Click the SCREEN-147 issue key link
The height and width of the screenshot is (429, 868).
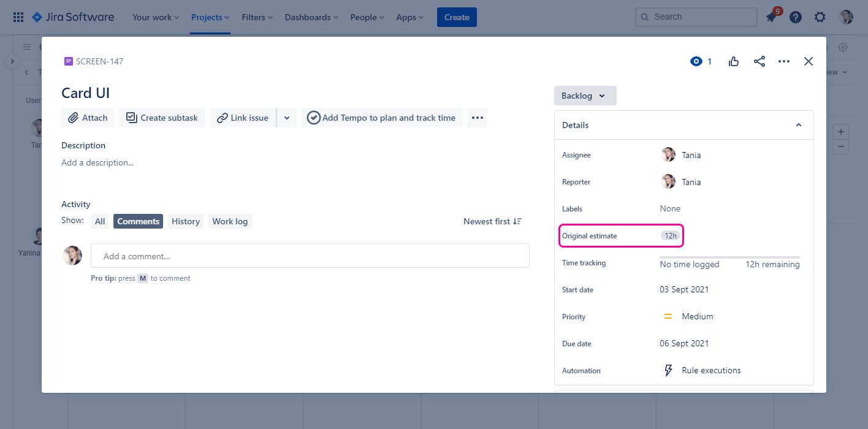coord(99,61)
